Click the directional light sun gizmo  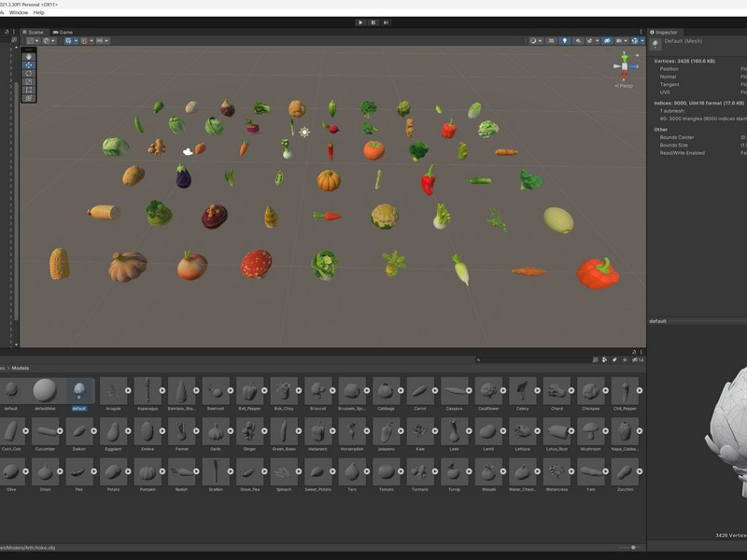[304, 133]
